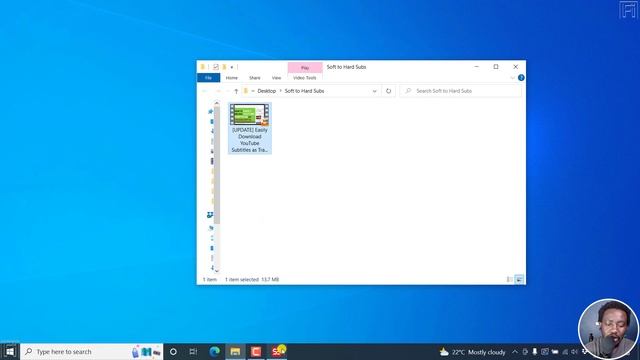This screenshot has height=360, width=640.
Task: Close the Soft to Hard Subs window
Action: 516,67
